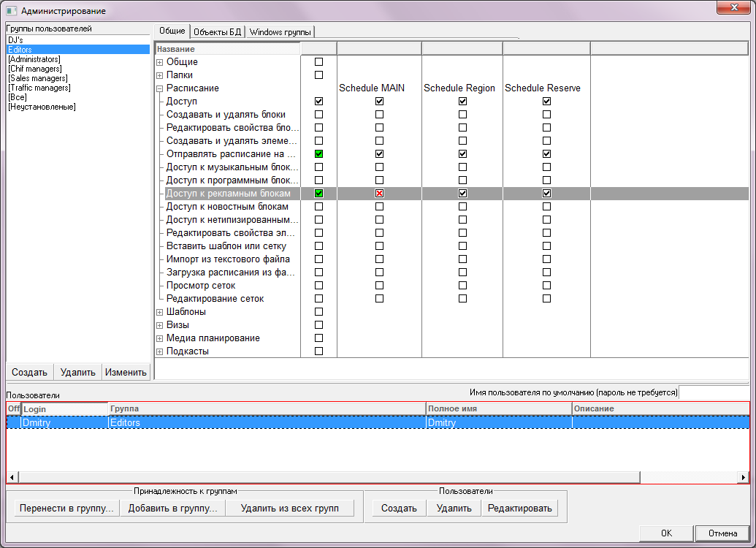Screen dimensions: 756x548
Task: Click users list left scroll arrow
Action: pos(12,478)
